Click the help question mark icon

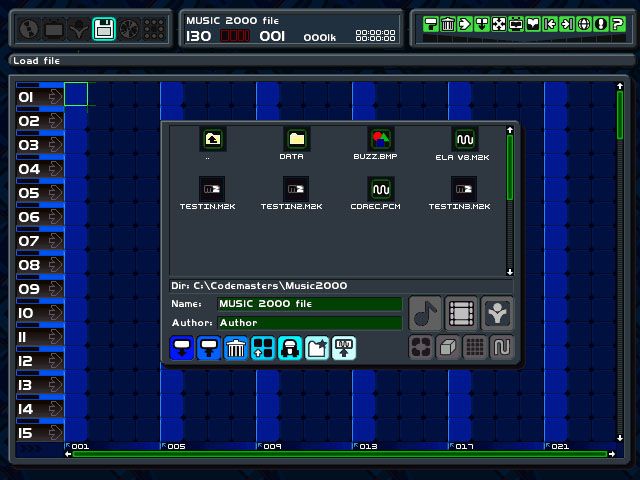[x=616, y=24]
